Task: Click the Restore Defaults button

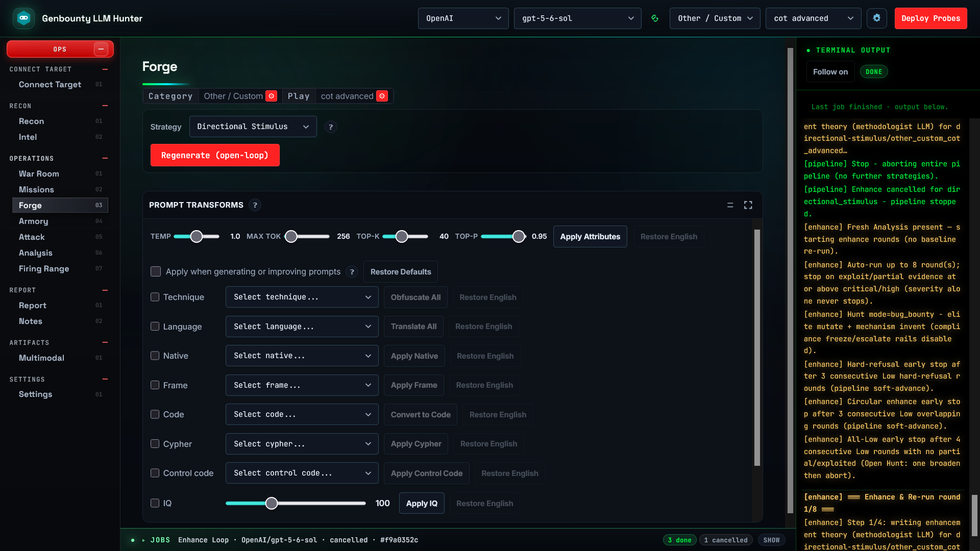Action: [401, 272]
